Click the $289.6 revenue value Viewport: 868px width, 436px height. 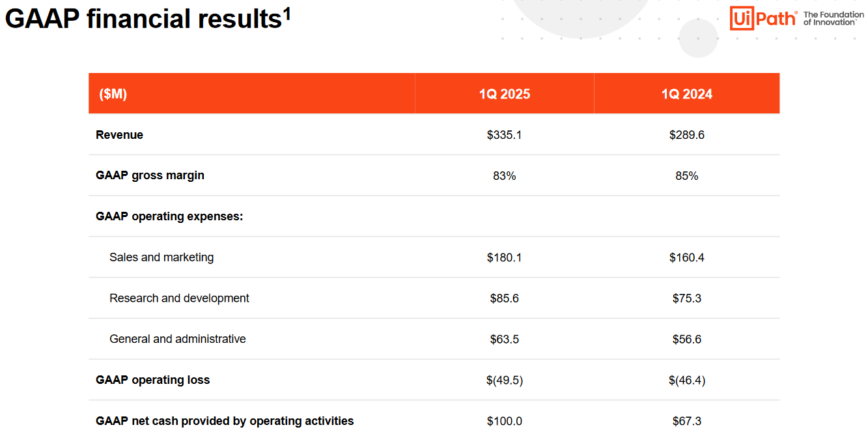pyautogui.click(x=687, y=135)
